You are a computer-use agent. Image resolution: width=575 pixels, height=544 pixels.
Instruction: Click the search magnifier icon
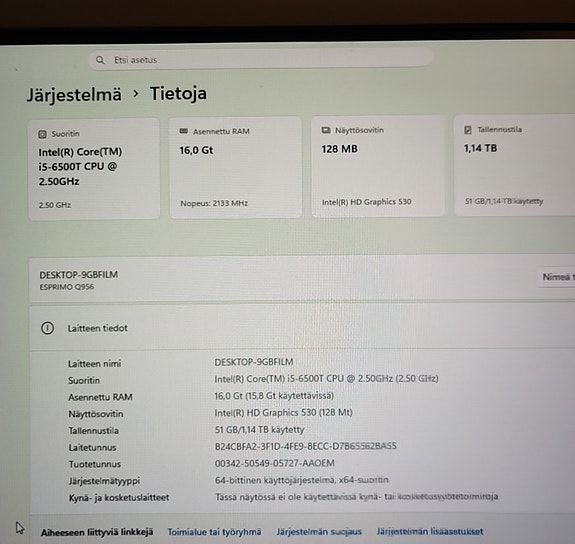pos(100,60)
